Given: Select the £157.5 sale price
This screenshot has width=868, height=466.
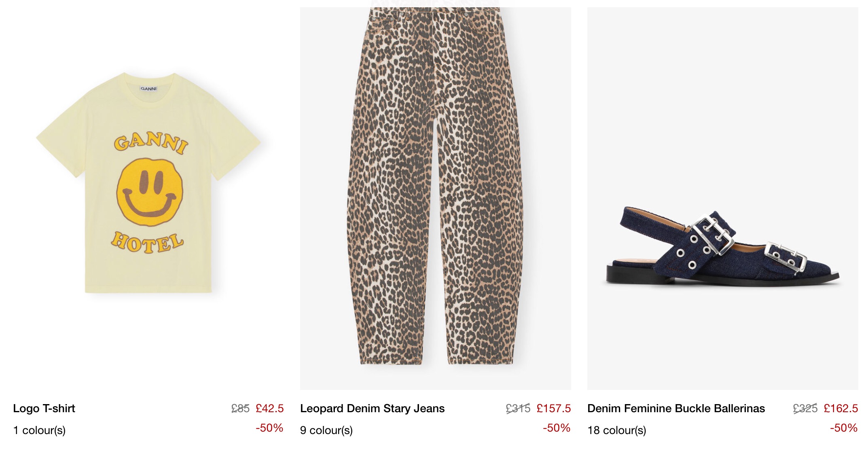Looking at the screenshot, I should click(554, 409).
